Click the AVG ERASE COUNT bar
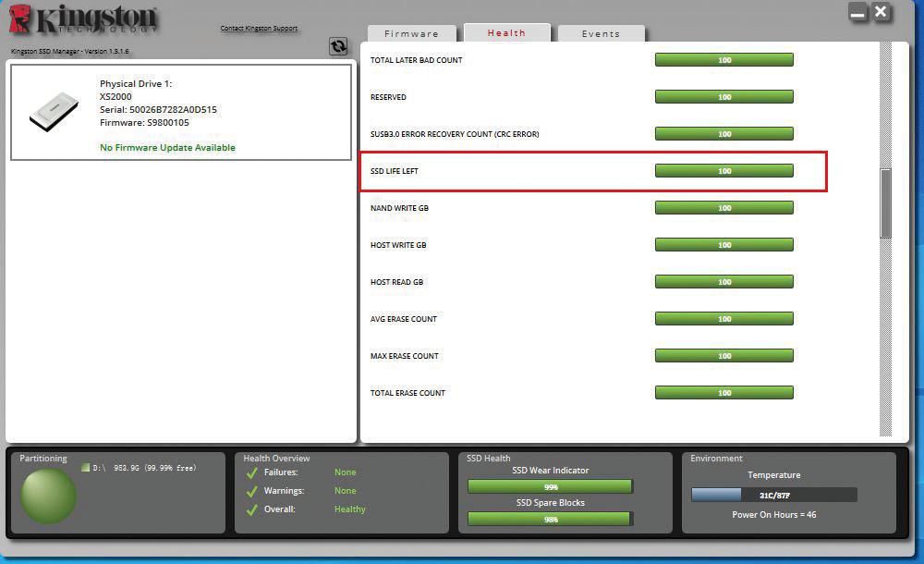The image size is (924, 564). point(724,319)
